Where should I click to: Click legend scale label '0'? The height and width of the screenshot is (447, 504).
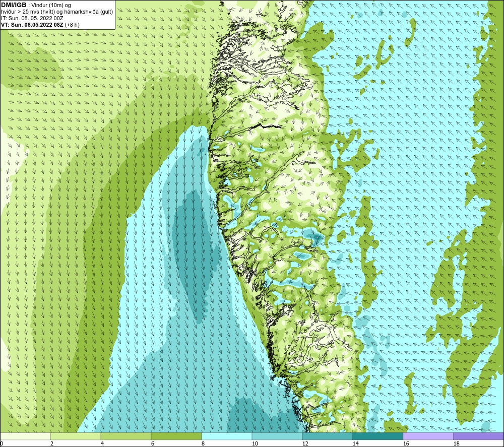(x=2, y=444)
